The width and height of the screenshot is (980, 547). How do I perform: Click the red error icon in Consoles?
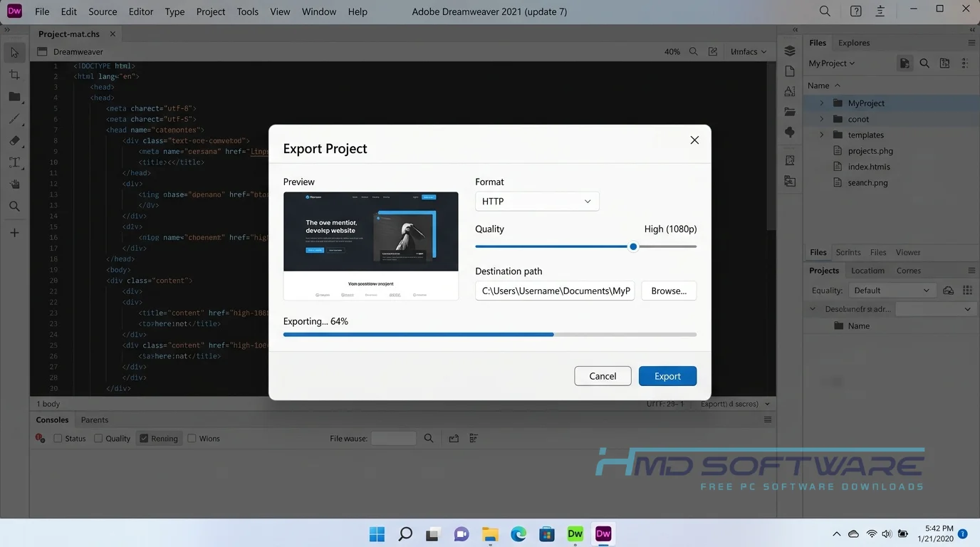tap(41, 438)
